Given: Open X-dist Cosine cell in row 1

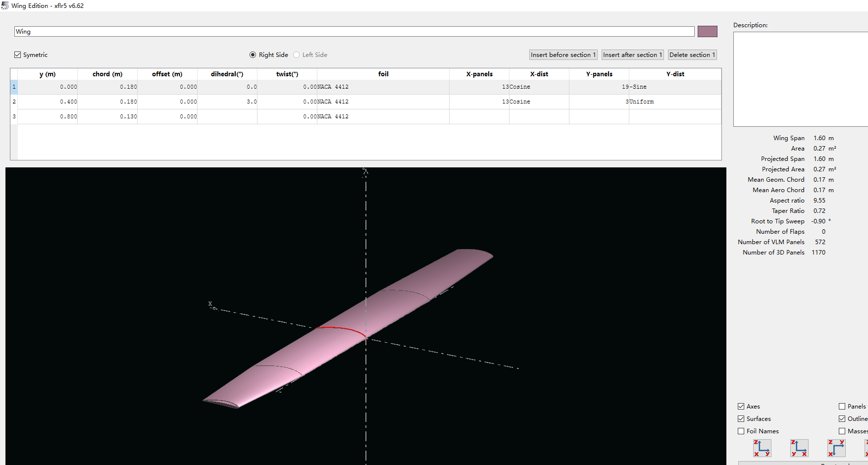Looking at the screenshot, I should click(x=539, y=87).
